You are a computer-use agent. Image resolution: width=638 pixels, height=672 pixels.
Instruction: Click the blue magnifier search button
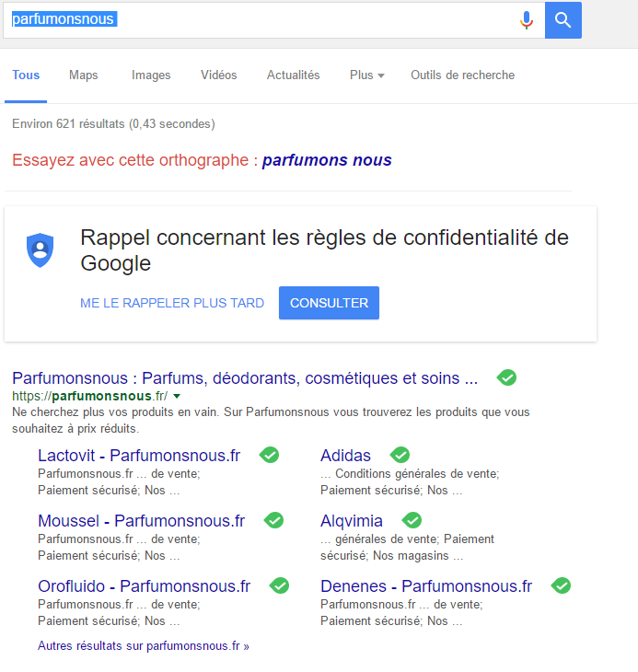coord(563,20)
